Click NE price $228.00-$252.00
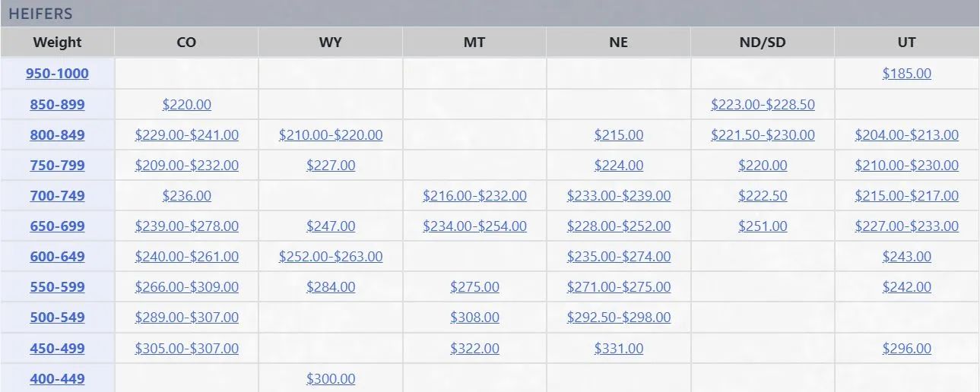This screenshot has height=392, width=980. click(619, 226)
